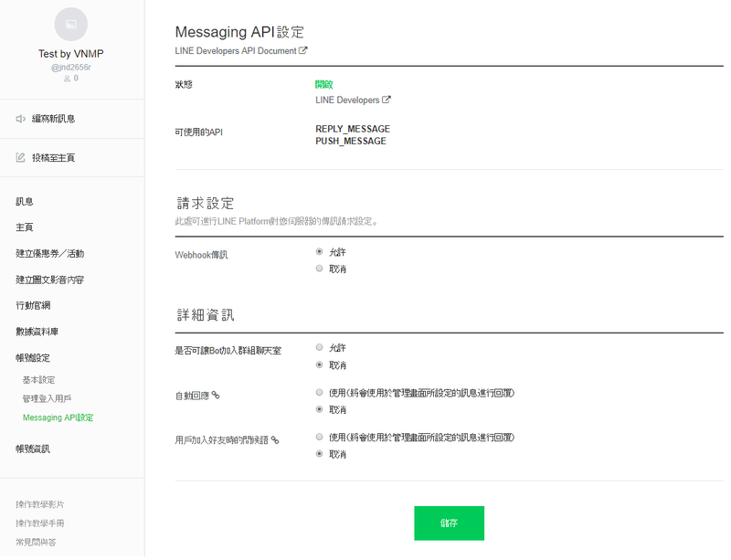Open 常見問與答 link
This screenshot has height=560, width=731.
(x=36, y=543)
